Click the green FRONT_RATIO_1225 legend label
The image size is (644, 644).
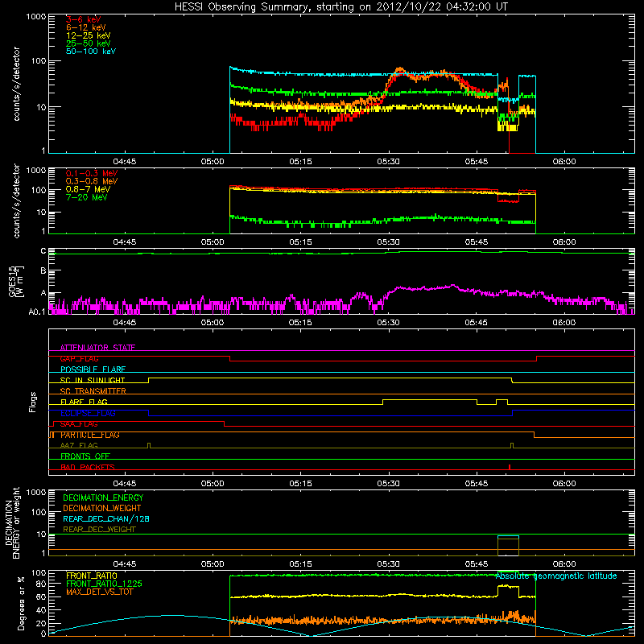(105, 584)
